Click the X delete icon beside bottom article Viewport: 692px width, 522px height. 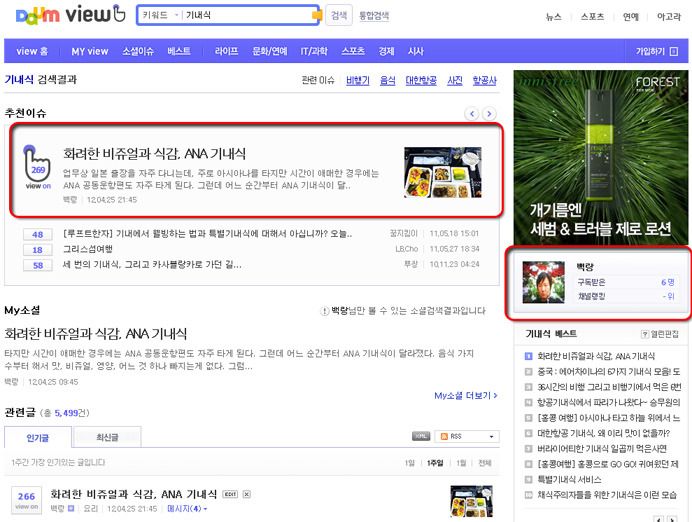click(x=247, y=494)
